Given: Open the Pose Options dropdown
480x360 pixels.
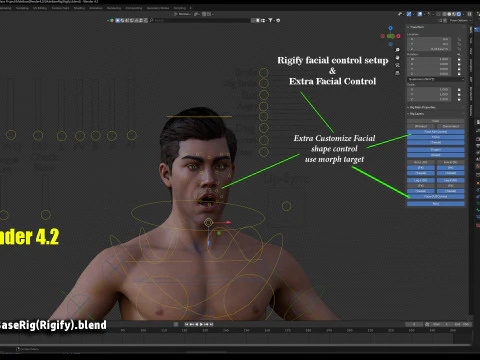Looking at the screenshot, I should coord(460,21).
